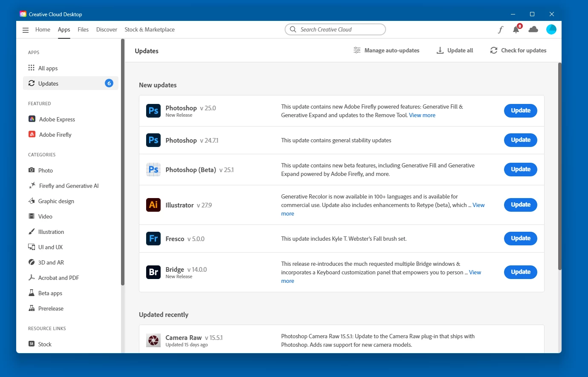The height and width of the screenshot is (377, 588).
Task: Click the Adobe Firefly icon
Action: (x=32, y=134)
